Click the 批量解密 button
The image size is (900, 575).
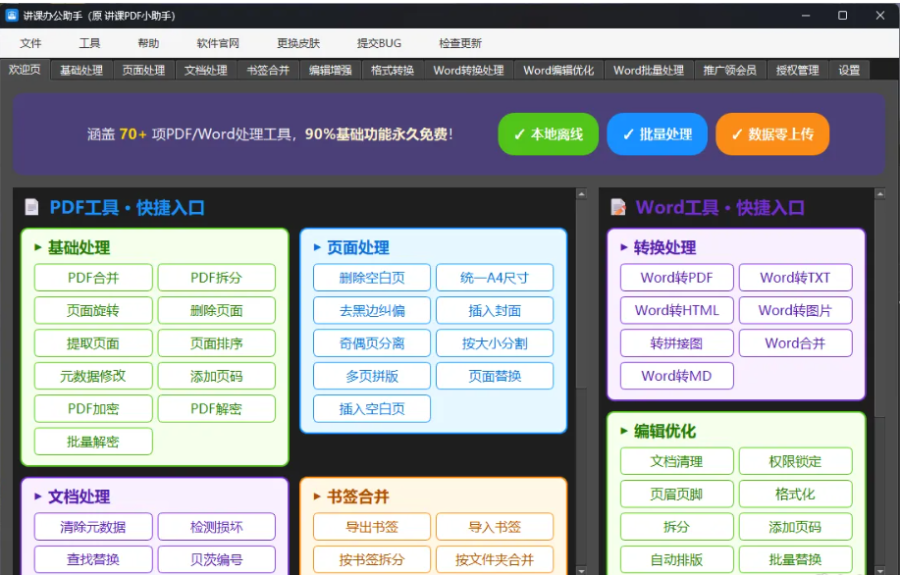(x=94, y=441)
